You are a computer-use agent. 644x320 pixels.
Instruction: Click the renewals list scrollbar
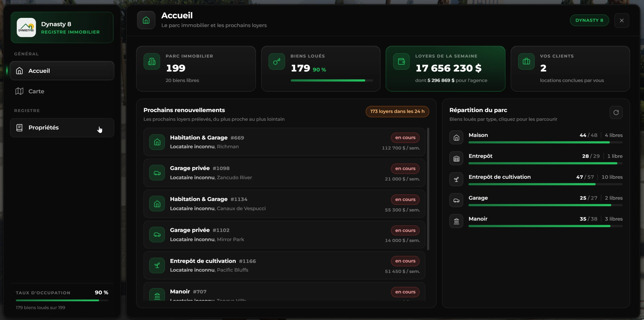[x=428, y=189]
